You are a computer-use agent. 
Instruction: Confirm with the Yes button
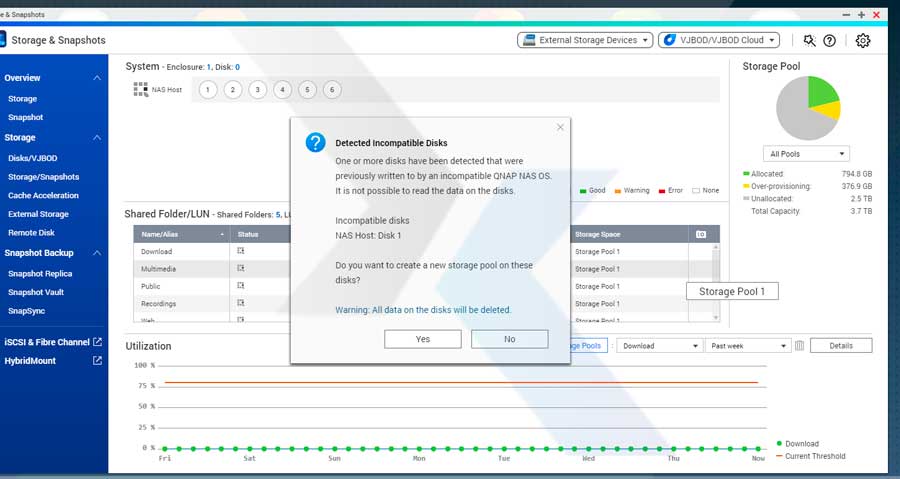tap(423, 339)
